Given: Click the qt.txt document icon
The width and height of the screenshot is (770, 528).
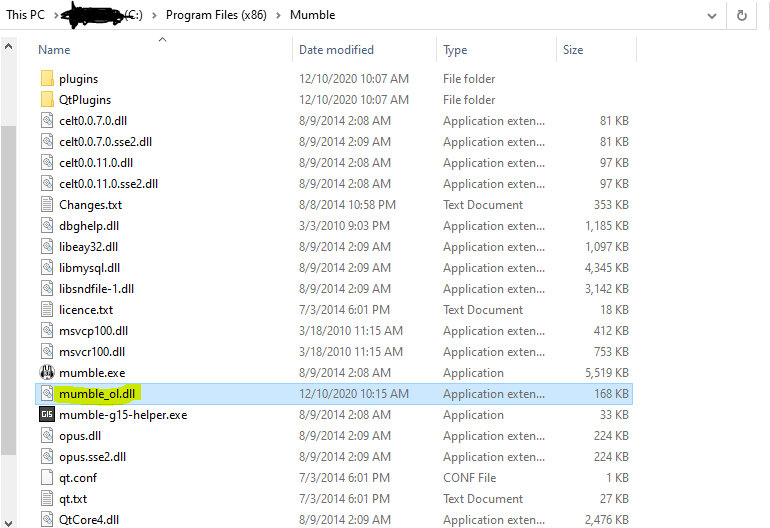Looking at the screenshot, I should tap(47, 499).
